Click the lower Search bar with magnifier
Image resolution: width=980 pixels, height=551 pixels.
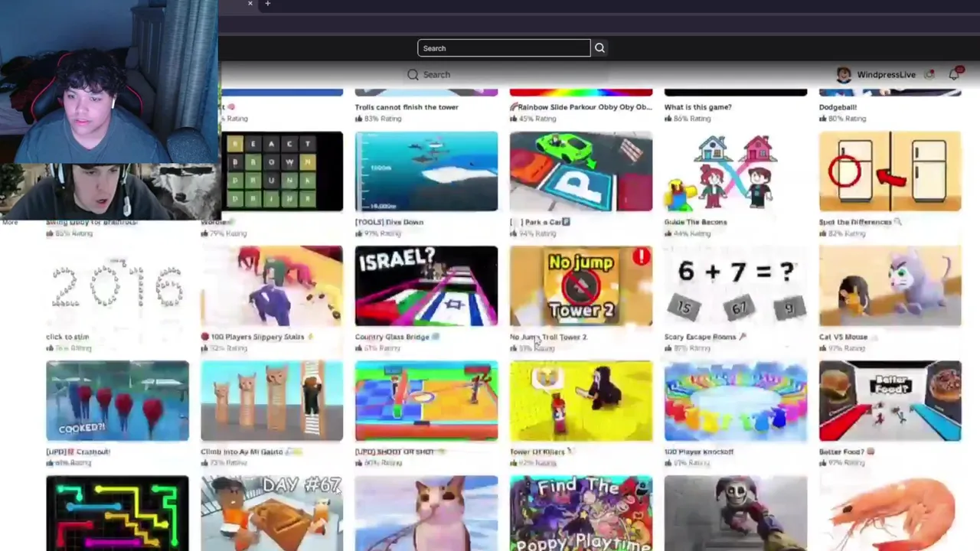click(505, 74)
